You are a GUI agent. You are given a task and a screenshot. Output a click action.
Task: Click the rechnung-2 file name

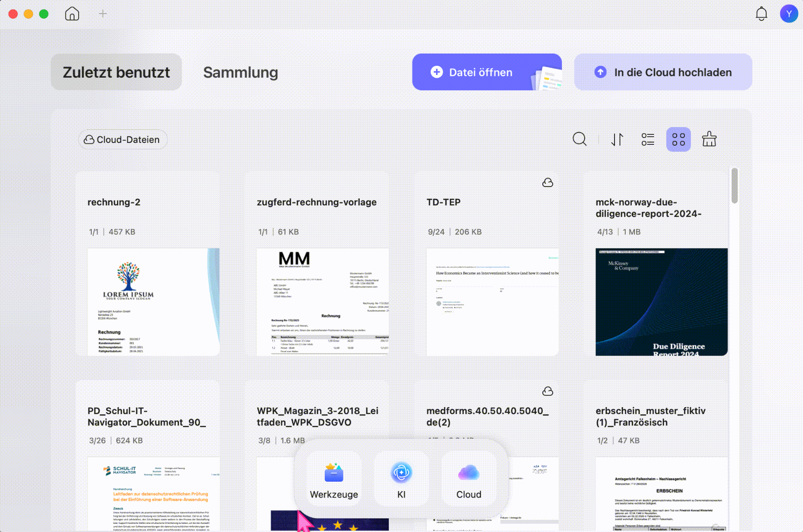point(114,202)
